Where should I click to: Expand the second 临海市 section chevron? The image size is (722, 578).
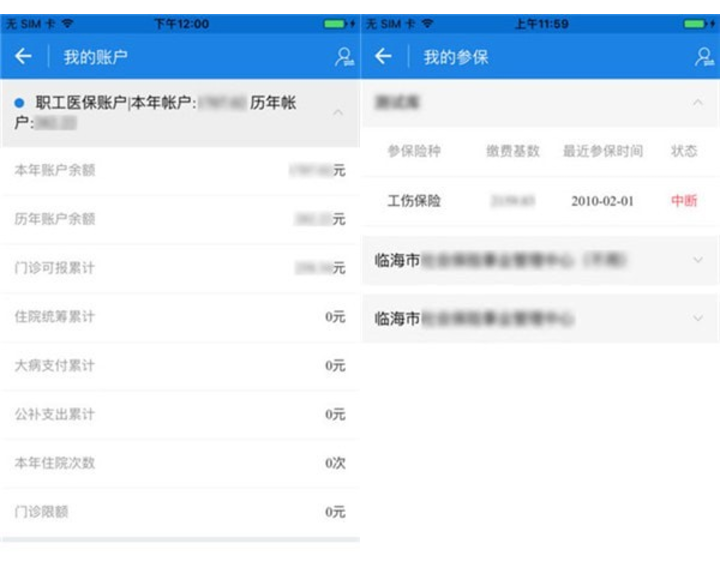tap(697, 319)
